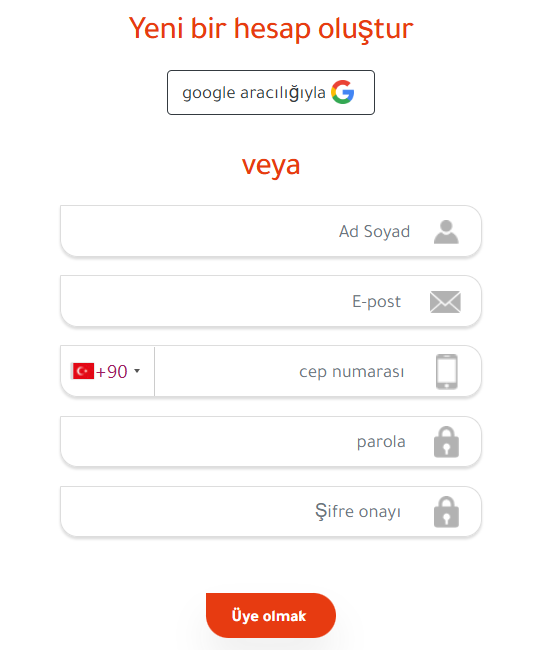This screenshot has height=650, width=549.
Task: Focus the parola input field
Action: tap(271, 441)
